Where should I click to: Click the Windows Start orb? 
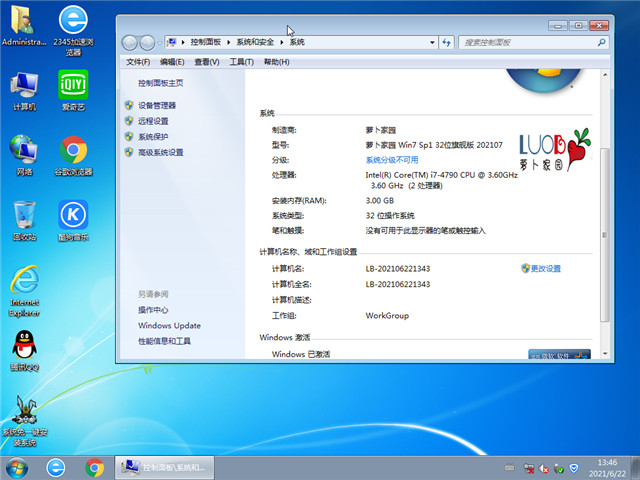pos(17,468)
